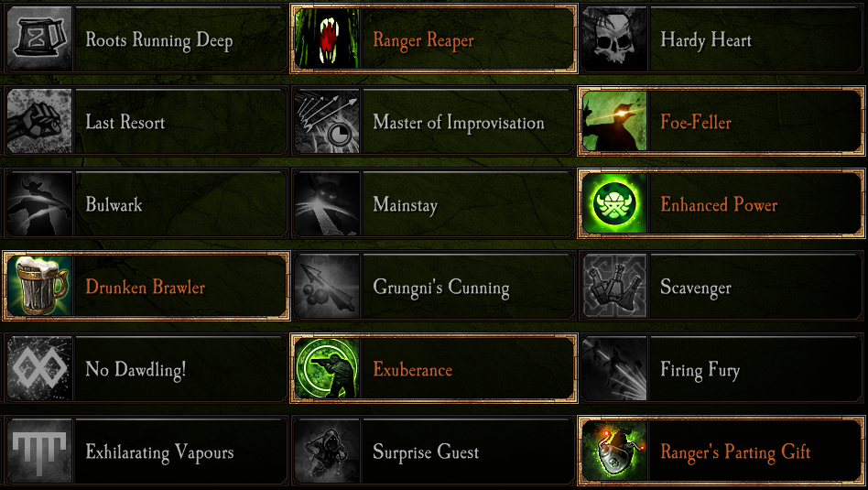Click the Hardy Heart skull icon
868x490 pixels.
click(613, 38)
